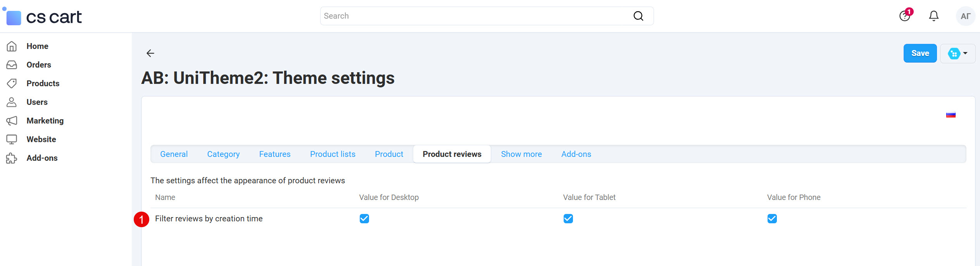Click the 'Name' column header

[165, 197]
